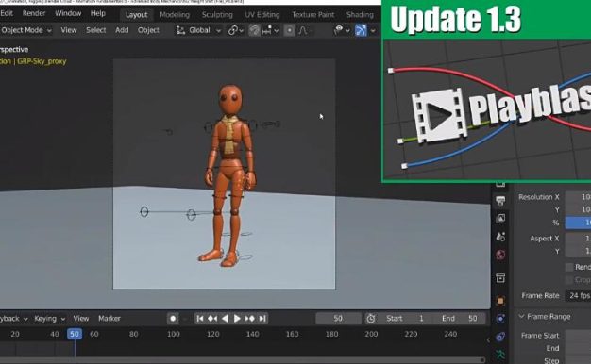The height and width of the screenshot is (364, 591).
Task: Jump to previous keyframe
Action: pyautogui.click(x=212, y=319)
